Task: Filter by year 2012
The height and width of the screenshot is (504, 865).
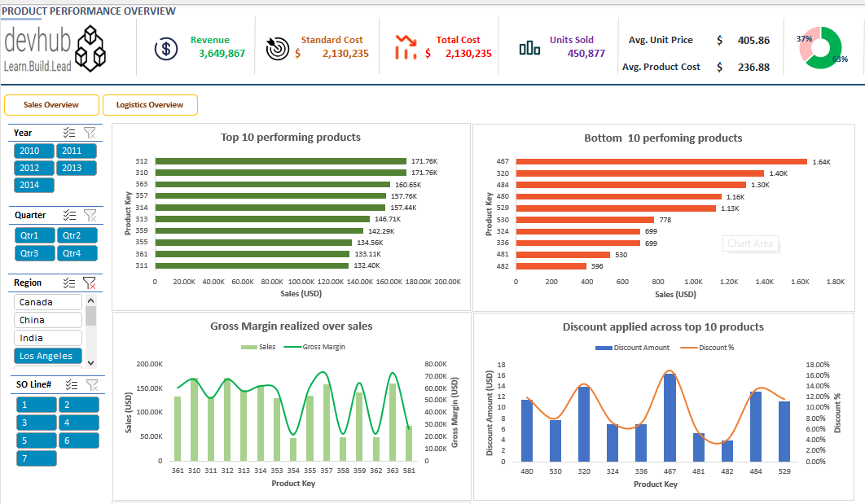Action: [33, 168]
